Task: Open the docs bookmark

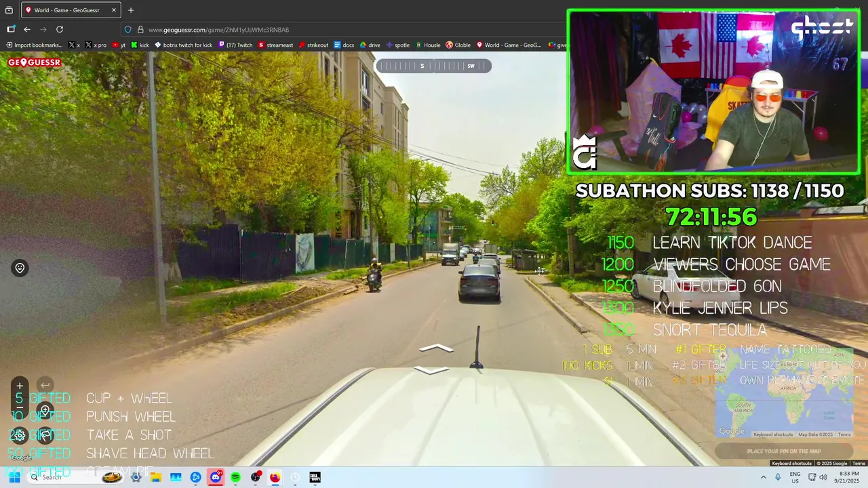Action: click(x=344, y=45)
